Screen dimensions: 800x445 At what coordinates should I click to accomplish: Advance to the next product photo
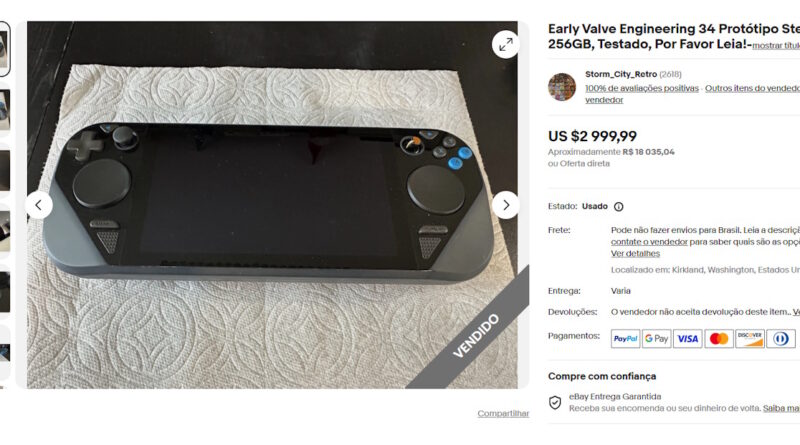(x=506, y=205)
